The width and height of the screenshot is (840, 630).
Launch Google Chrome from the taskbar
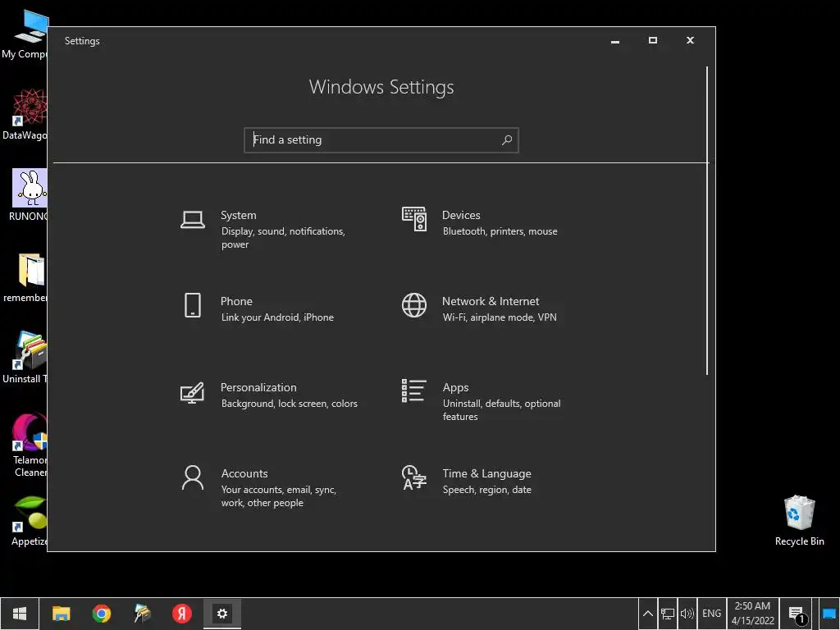[101, 614]
